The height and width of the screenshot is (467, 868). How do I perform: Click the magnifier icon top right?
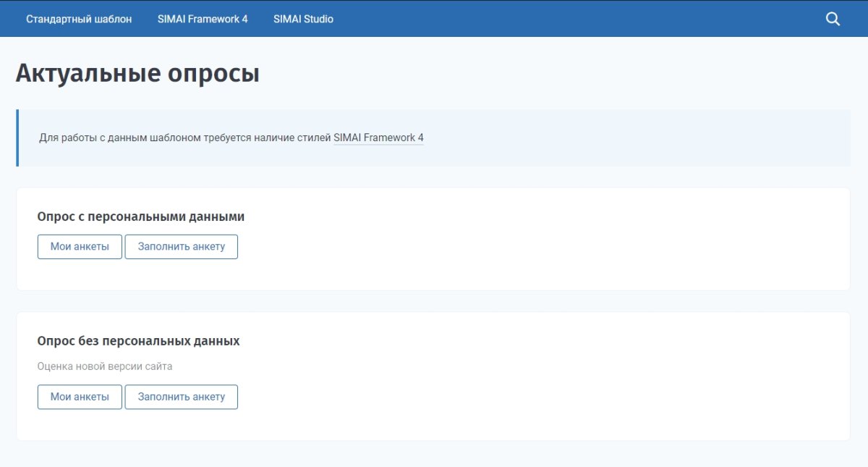point(832,18)
